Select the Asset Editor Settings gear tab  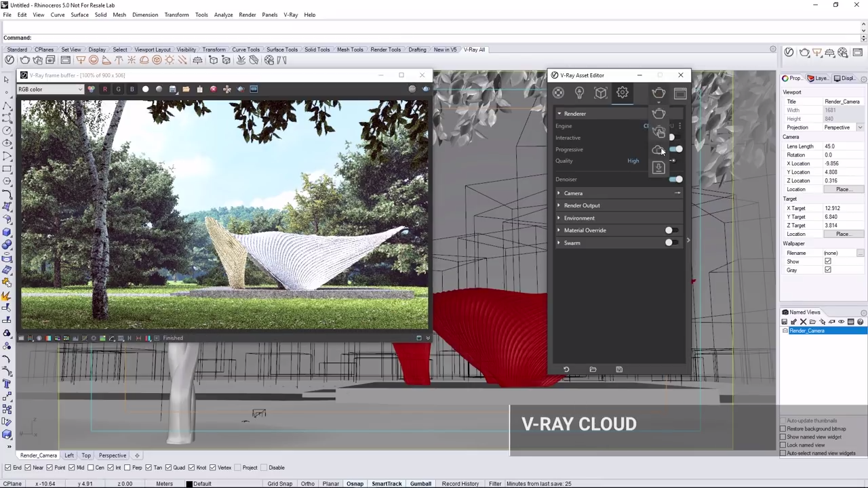623,93
